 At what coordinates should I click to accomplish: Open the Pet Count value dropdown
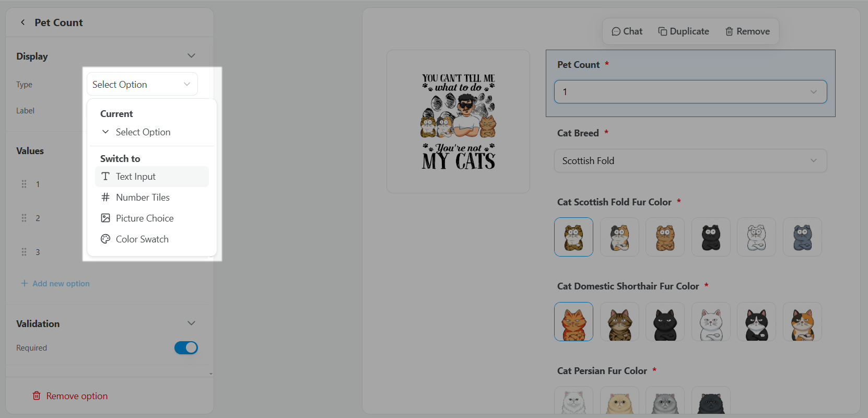690,92
